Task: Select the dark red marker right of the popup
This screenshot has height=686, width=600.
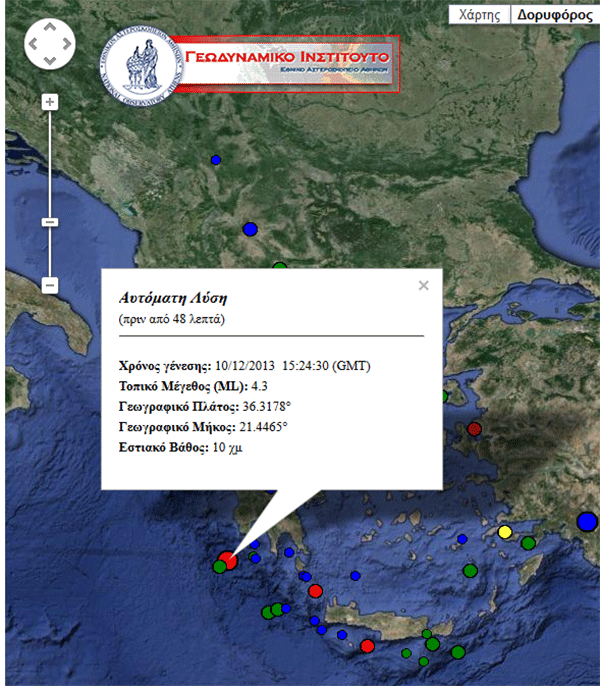Action: pyautogui.click(x=475, y=429)
